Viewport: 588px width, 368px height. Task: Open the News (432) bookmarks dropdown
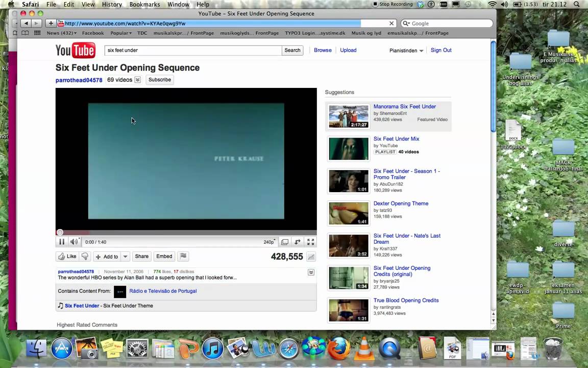click(x=61, y=33)
